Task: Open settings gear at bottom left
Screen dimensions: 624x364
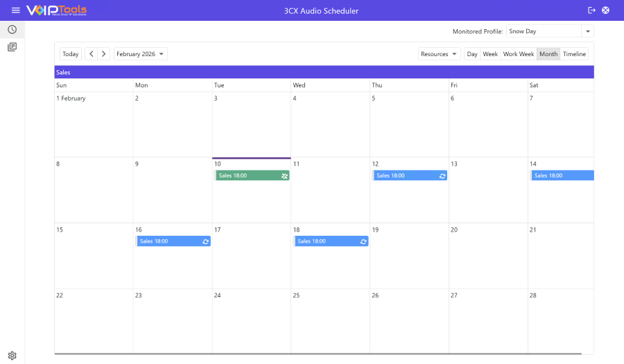Action: click(12, 356)
